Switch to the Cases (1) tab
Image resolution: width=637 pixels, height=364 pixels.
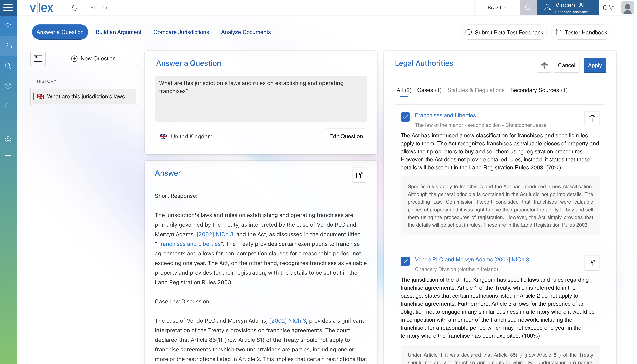(x=429, y=90)
